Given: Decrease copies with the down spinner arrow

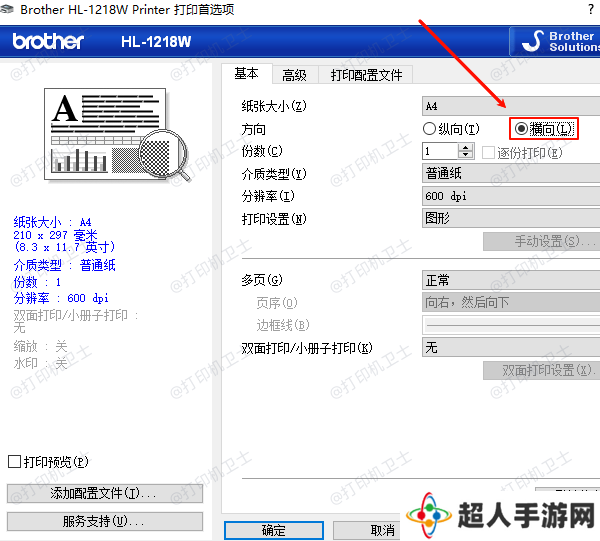Looking at the screenshot, I should tap(466, 155).
